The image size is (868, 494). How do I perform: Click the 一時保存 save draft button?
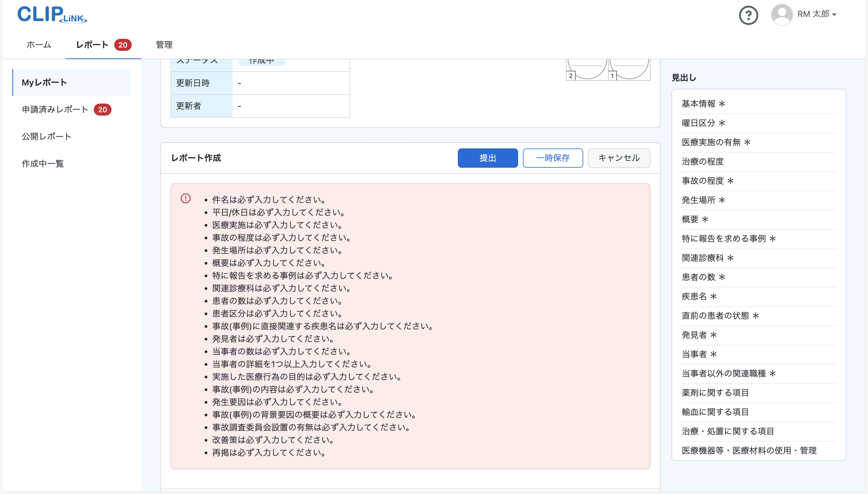point(553,158)
